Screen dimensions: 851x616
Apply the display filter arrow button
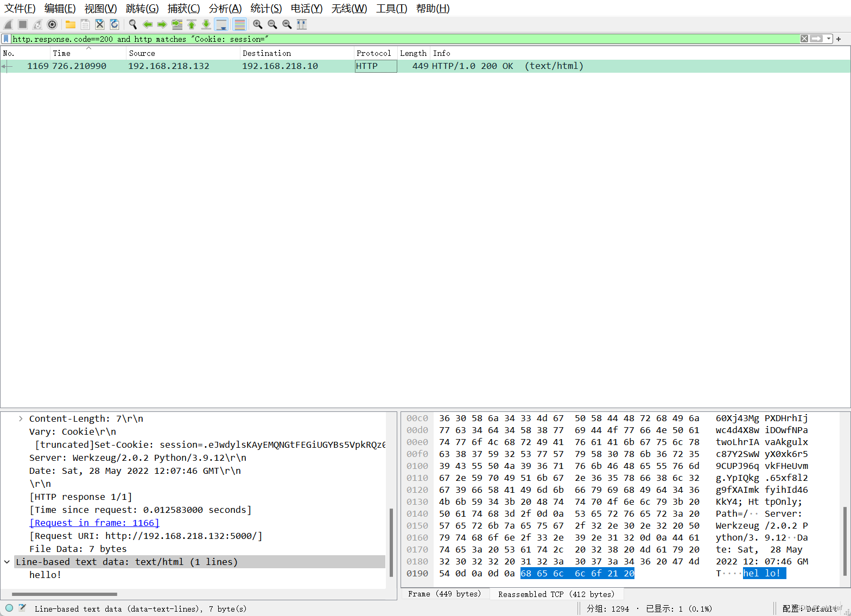[x=816, y=39]
